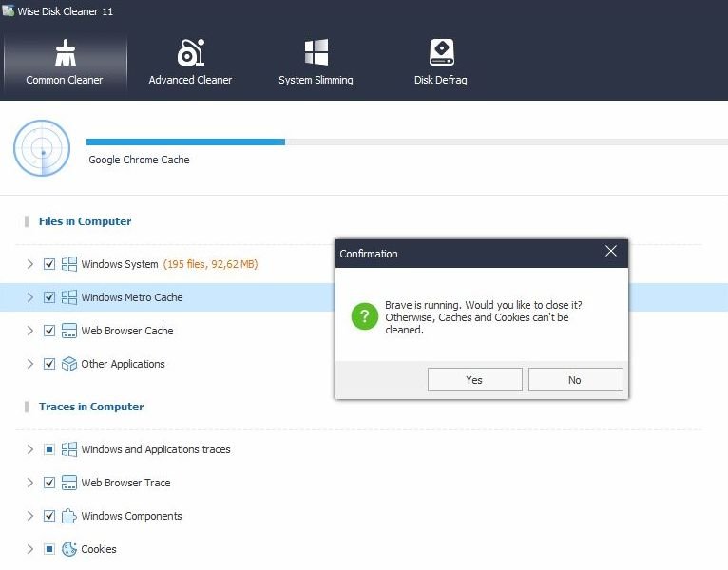Select the Web Browser Trace label
Screen dimensions: 728x570
pyautogui.click(x=125, y=483)
